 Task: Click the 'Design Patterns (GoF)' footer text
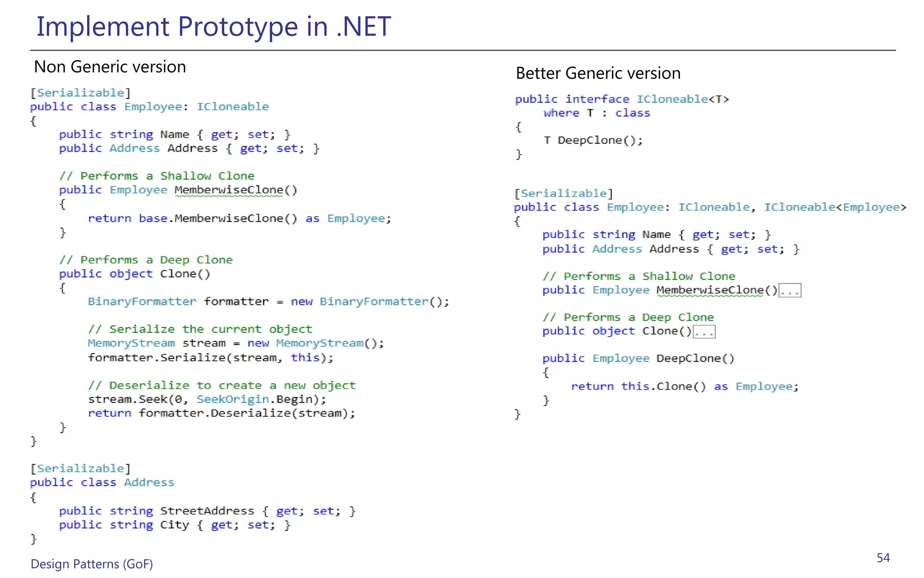click(x=92, y=564)
